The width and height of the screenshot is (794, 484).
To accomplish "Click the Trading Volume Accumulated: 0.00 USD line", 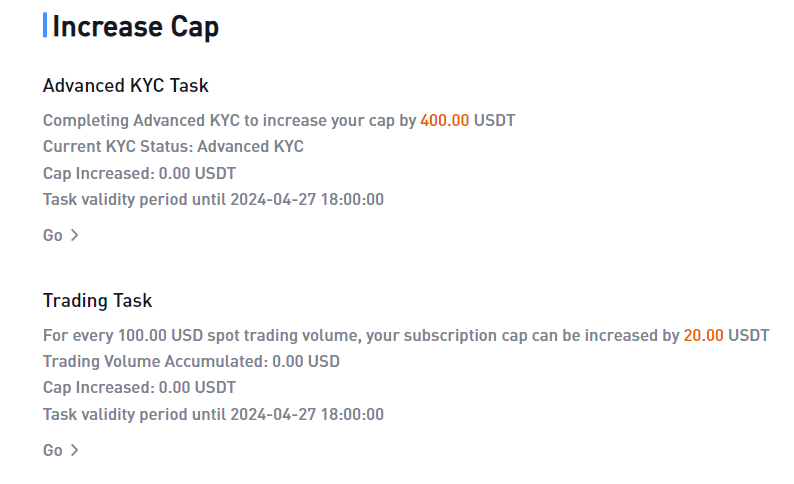I will (x=191, y=361).
